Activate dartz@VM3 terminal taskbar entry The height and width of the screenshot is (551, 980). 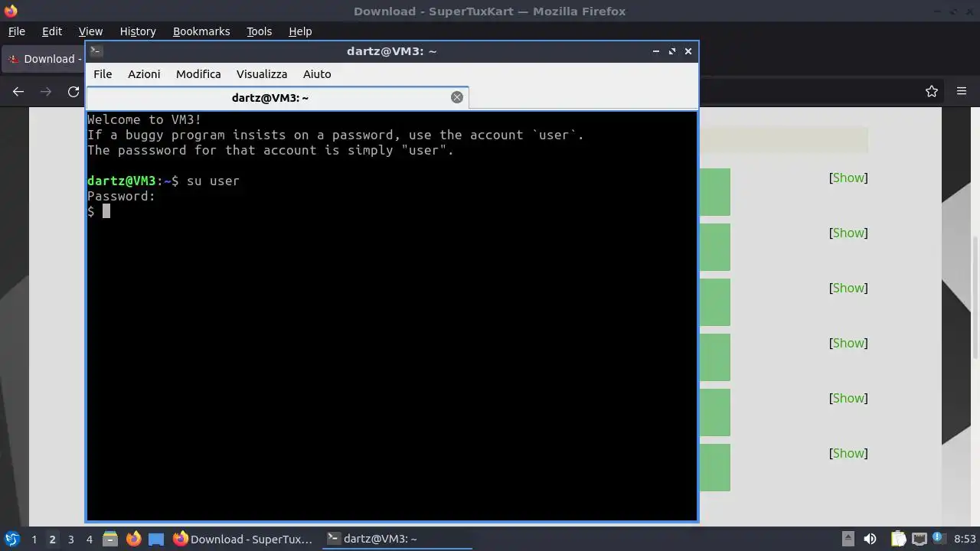pos(397,539)
